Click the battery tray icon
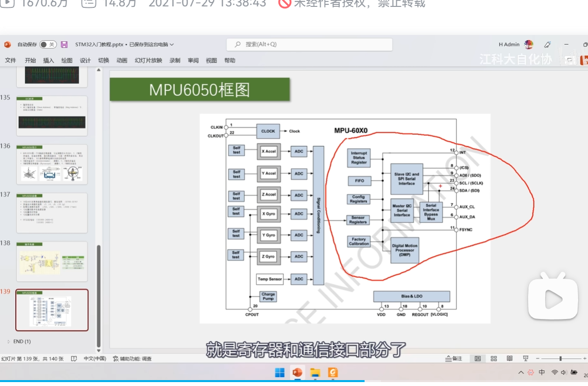588x386 pixels. click(574, 373)
